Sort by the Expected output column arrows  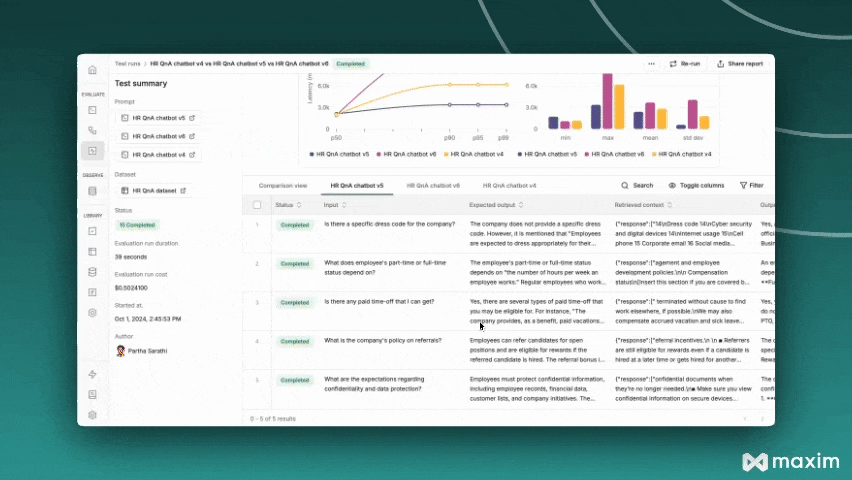click(x=521, y=205)
